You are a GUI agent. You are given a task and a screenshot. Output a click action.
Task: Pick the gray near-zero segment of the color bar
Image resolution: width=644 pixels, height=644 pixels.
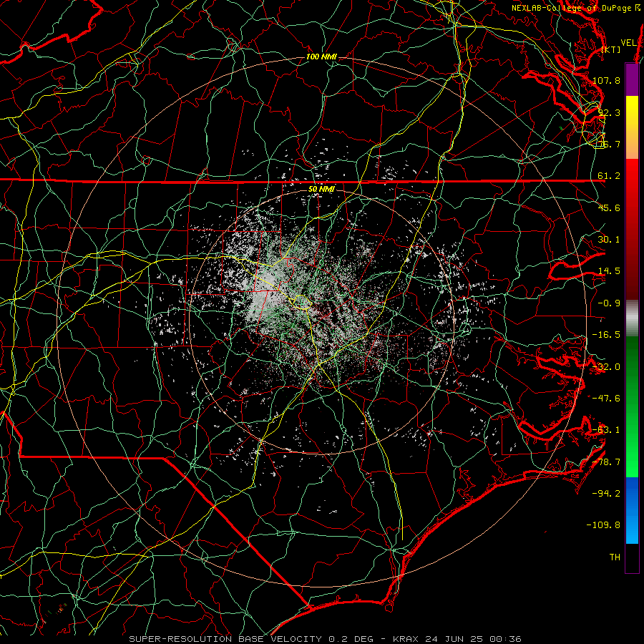point(632,318)
